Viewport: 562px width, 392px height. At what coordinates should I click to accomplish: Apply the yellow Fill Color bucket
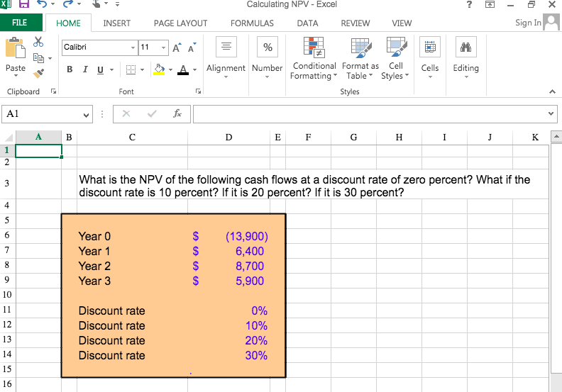pyautogui.click(x=159, y=69)
